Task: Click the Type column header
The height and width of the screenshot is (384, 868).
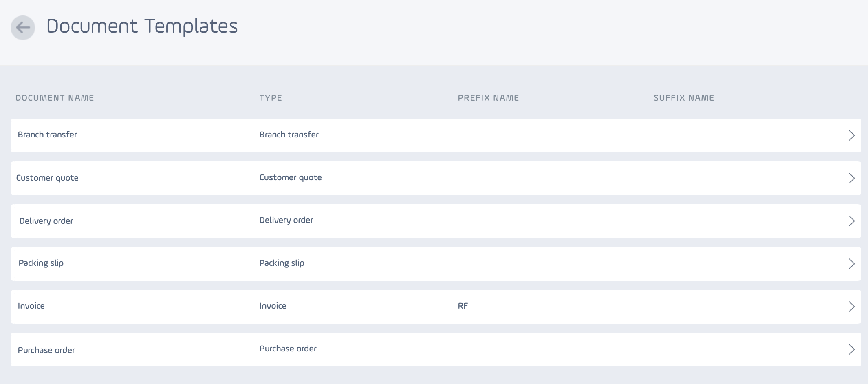Action: pyautogui.click(x=271, y=98)
